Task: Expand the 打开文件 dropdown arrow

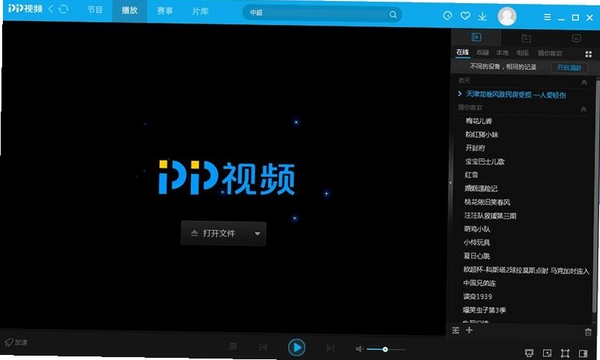Action: pyautogui.click(x=258, y=233)
